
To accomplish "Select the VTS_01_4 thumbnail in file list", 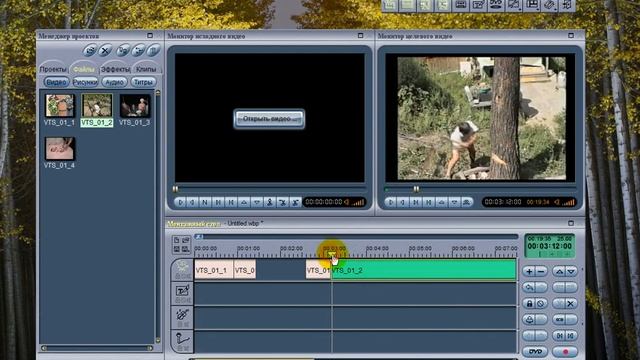I will pyautogui.click(x=60, y=149).
